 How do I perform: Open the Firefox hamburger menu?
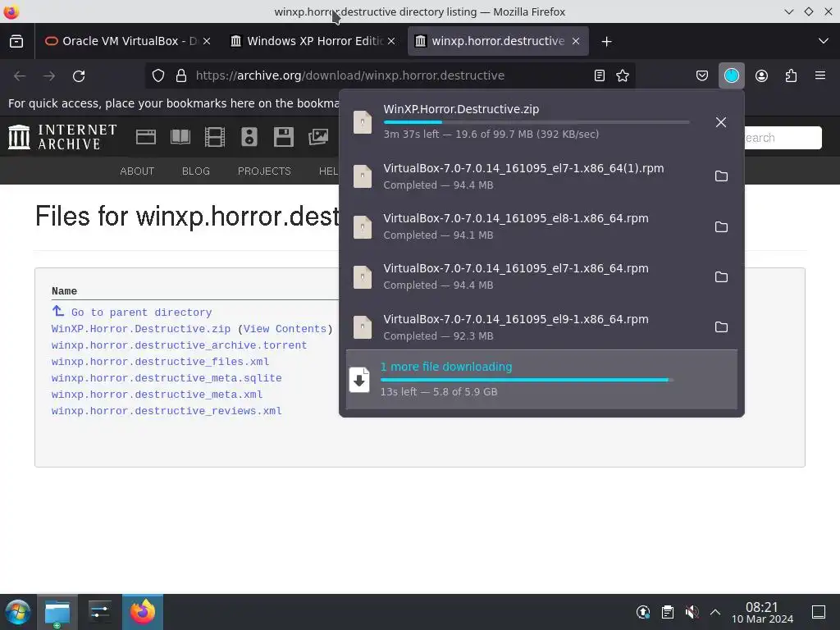tap(820, 75)
